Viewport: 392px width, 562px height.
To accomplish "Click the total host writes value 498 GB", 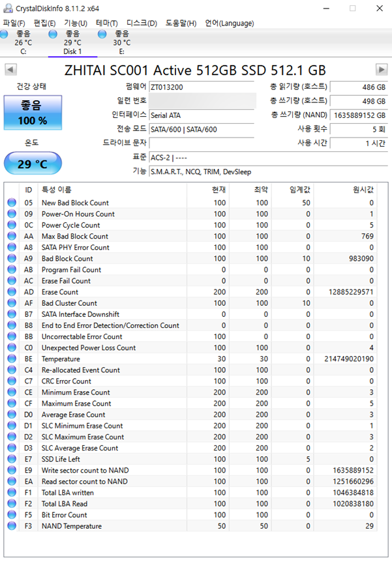I will (x=359, y=101).
